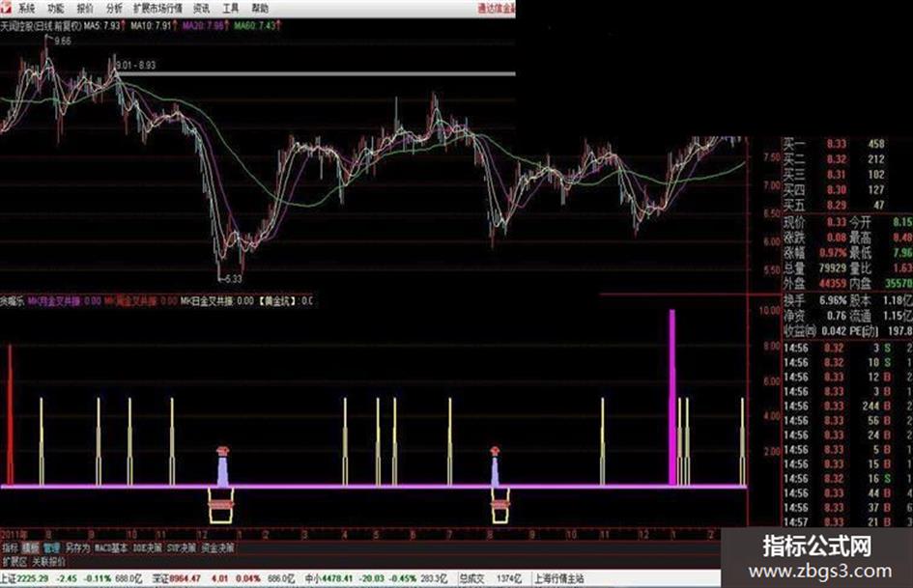
Task: Click the 9.66 high price marker
Action: (x=62, y=41)
